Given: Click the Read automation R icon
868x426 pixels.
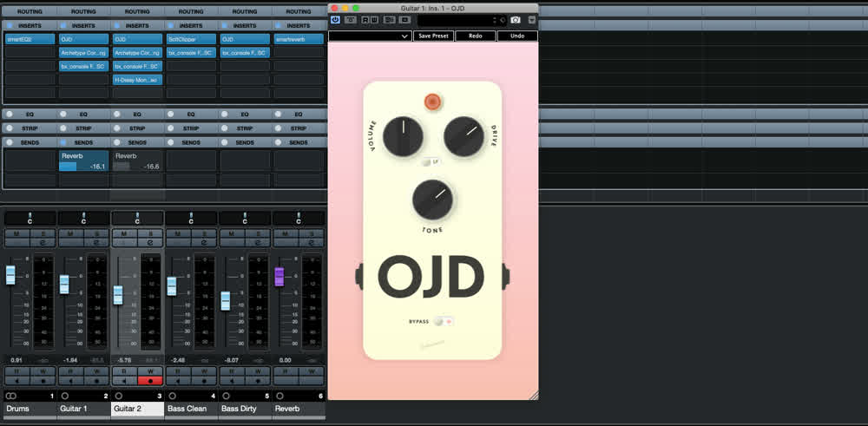Looking at the screenshot, I should (365, 20).
